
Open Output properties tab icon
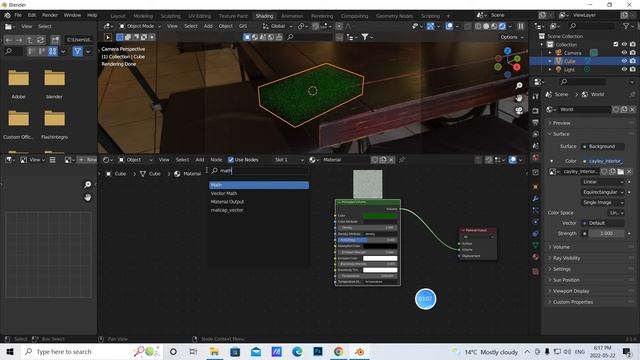(x=536, y=122)
